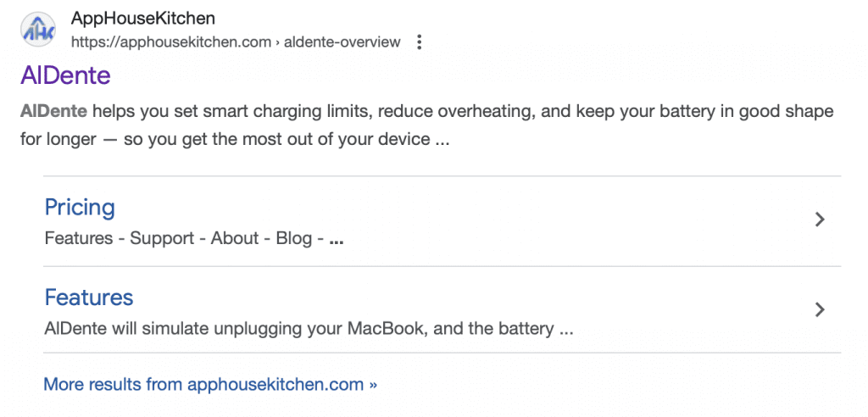
Task: Click the "About" word under Pricing
Action: coord(235,238)
